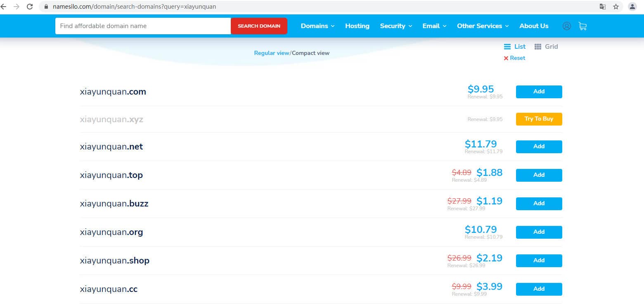Switch to List view
This screenshot has height=306, width=644.
(515, 47)
